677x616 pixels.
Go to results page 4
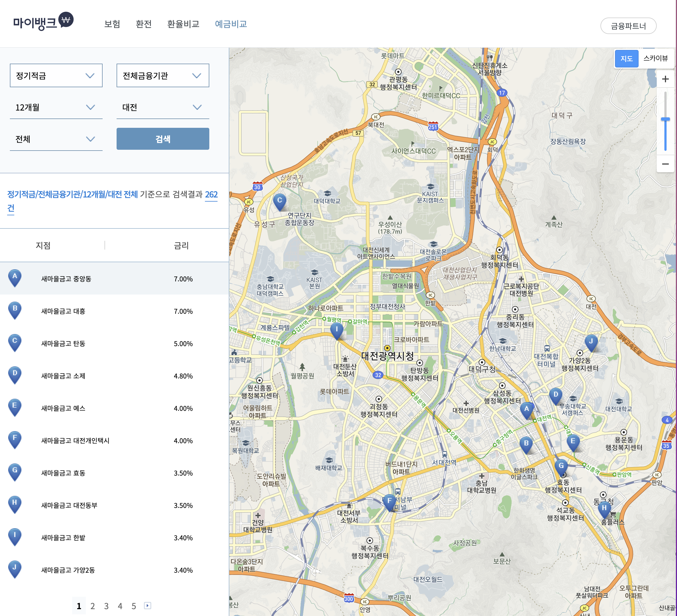(x=120, y=606)
